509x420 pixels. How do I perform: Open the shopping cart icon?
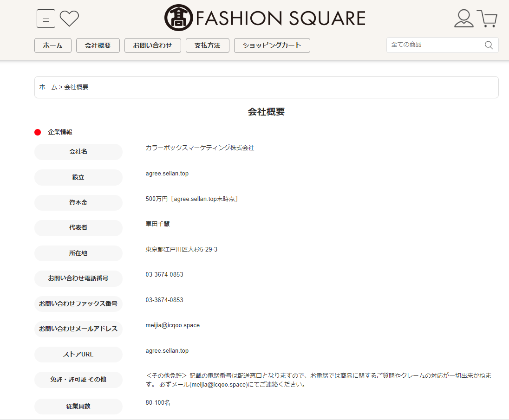point(487,19)
